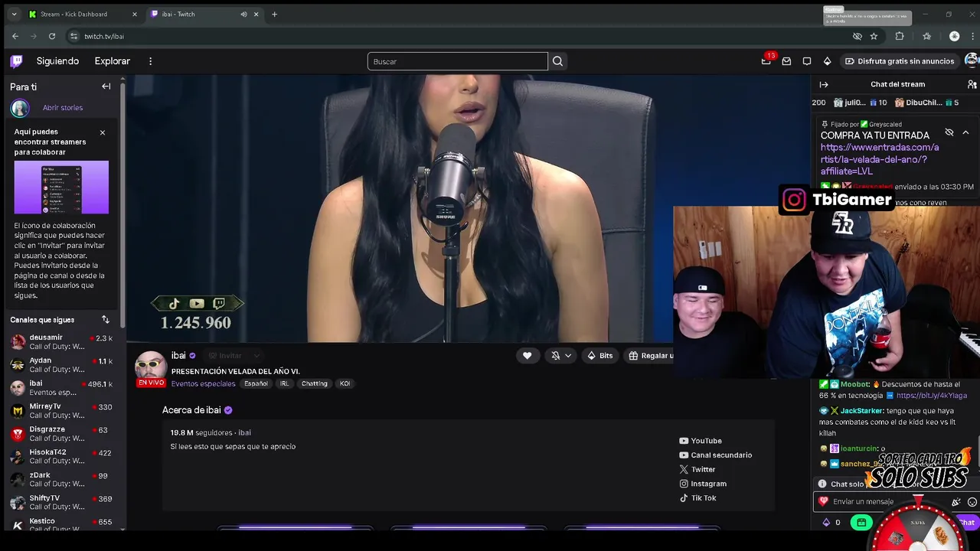Screen dimensions: 980x551
Task: Open chat community users icon
Action: (x=972, y=84)
